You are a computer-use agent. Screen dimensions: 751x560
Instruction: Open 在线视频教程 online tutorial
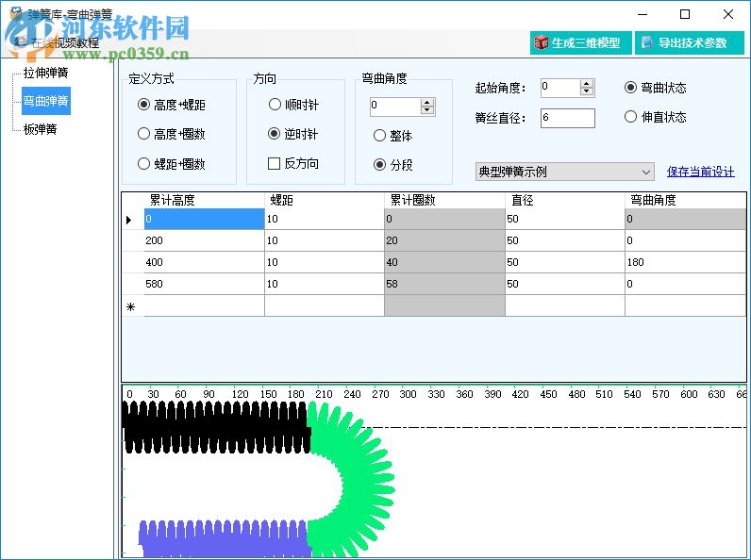65,42
